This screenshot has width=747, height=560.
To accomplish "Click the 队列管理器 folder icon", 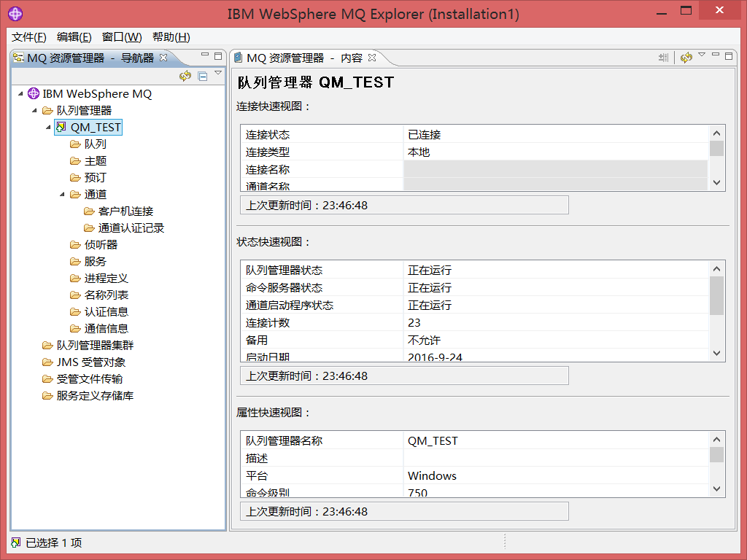I will [47, 111].
